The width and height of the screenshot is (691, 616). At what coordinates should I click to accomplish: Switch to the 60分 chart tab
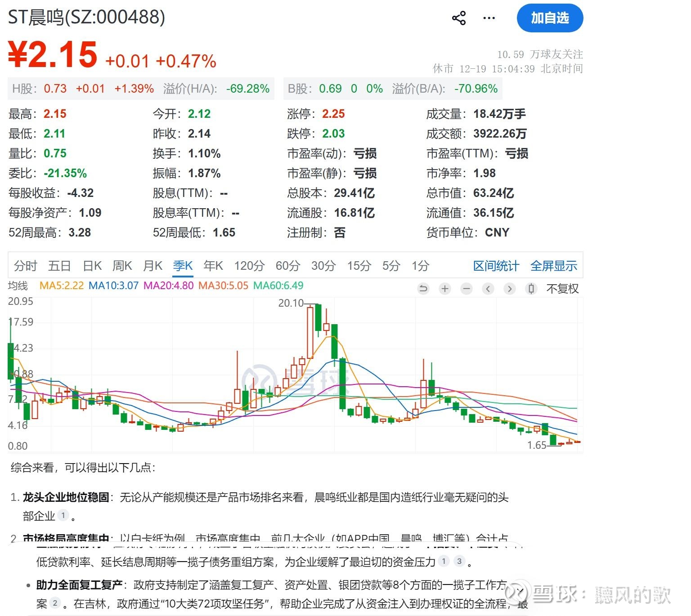pyautogui.click(x=288, y=266)
